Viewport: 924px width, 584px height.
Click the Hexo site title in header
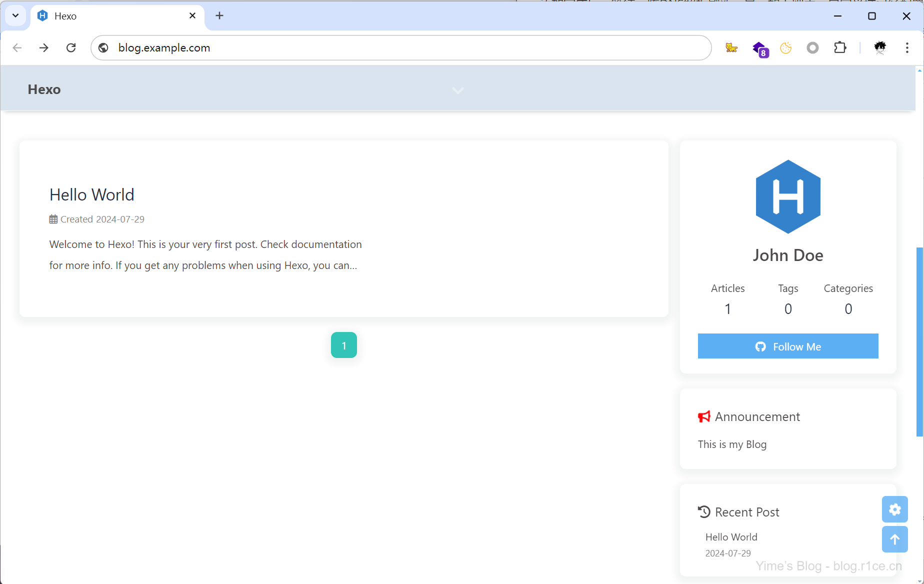tap(44, 89)
